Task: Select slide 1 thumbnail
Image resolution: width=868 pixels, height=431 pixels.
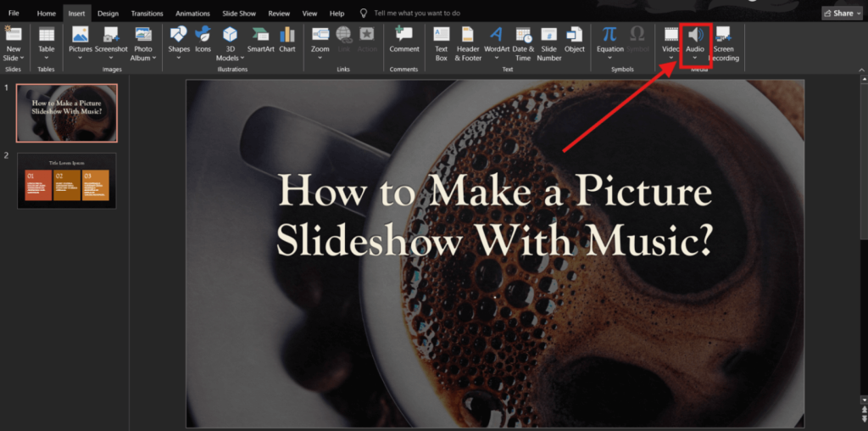Action: [66, 113]
